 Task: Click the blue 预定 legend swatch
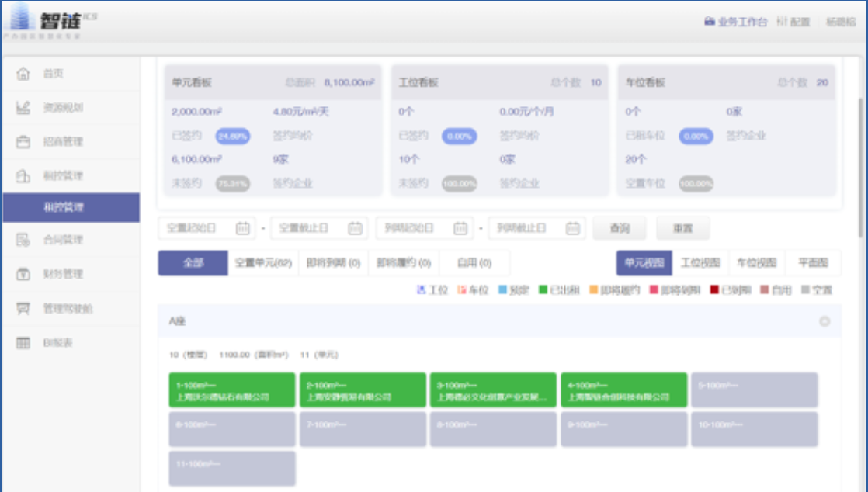pyautogui.click(x=502, y=290)
